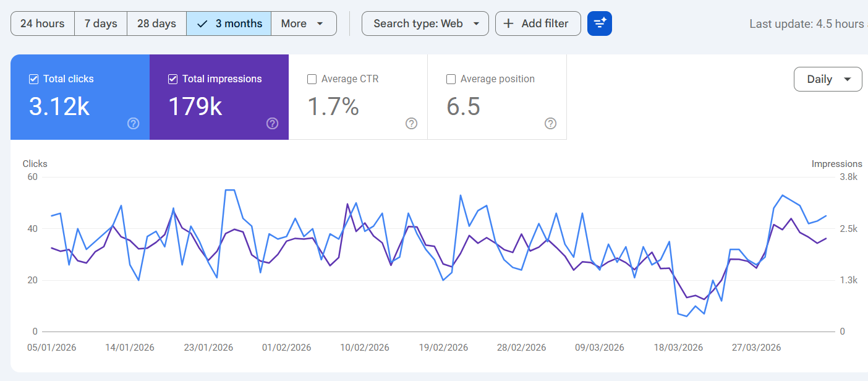Uncheck the Total clicks checkbox
868x381 pixels.
click(34, 79)
